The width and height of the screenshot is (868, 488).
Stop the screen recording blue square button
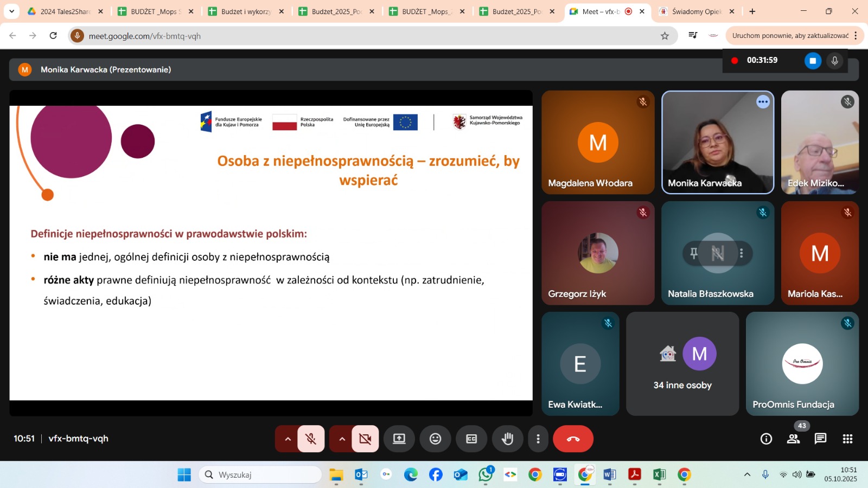[812, 61]
